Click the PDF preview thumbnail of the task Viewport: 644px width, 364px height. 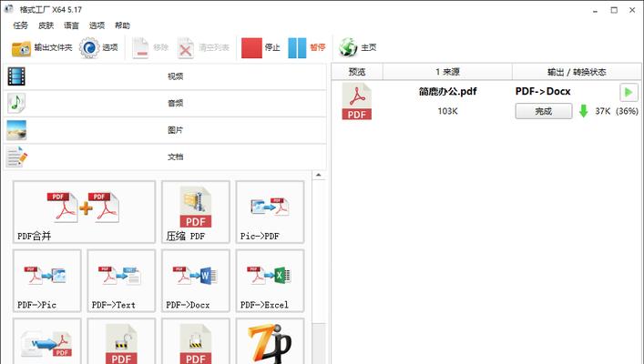pos(356,101)
